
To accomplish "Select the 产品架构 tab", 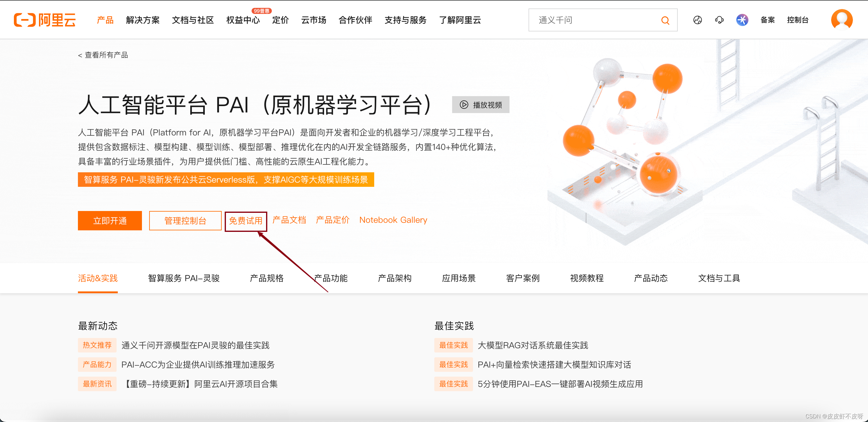I will tap(395, 278).
